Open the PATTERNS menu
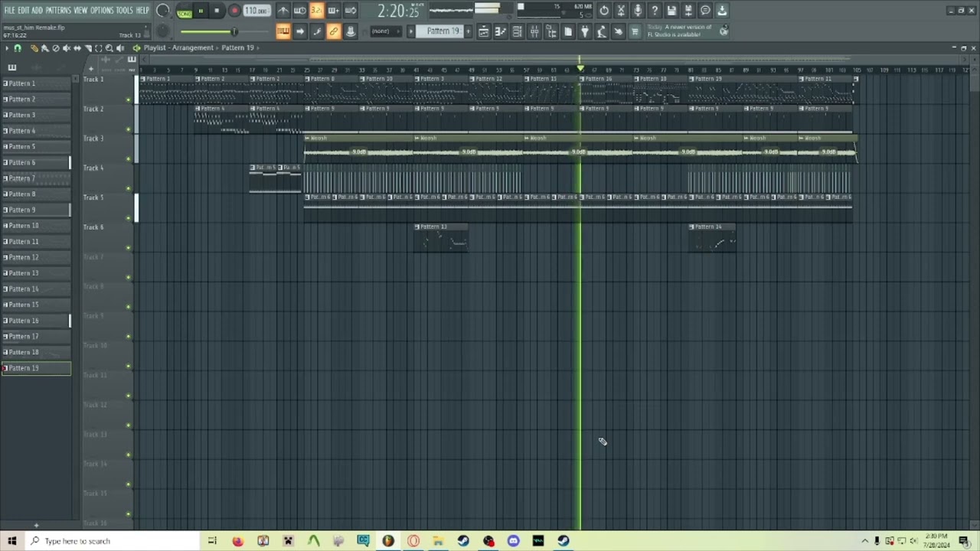 pyautogui.click(x=58, y=11)
